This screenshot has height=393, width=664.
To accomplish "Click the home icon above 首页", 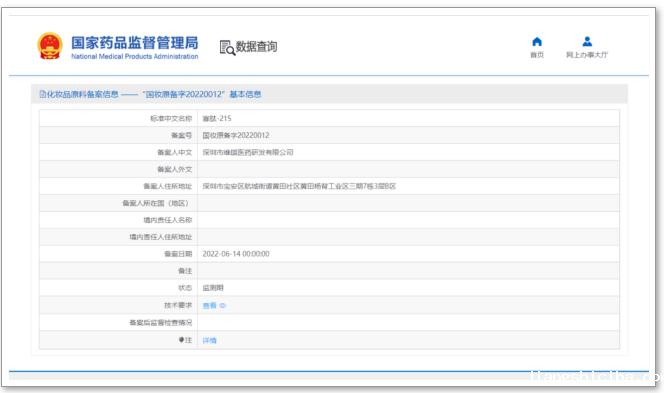I will pyautogui.click(x=537, y=42).
